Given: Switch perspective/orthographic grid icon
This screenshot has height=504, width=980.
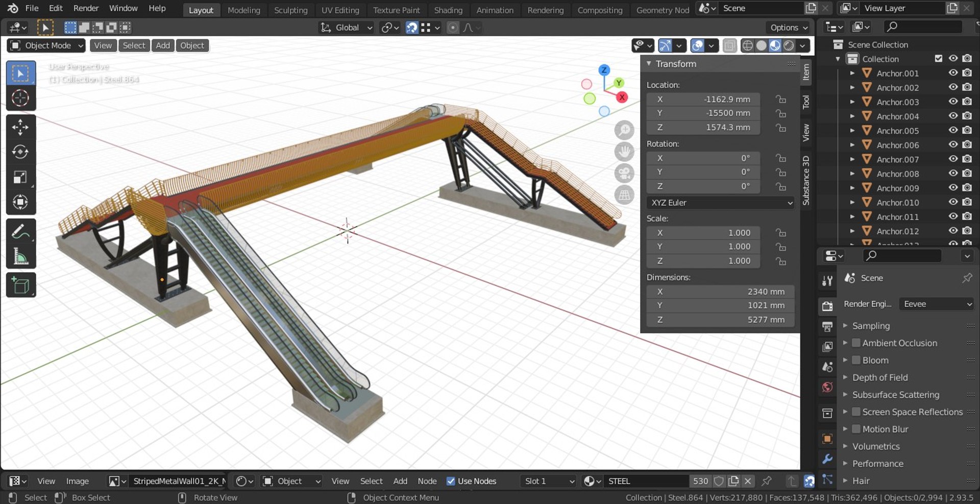Looking at the screenshot, I should tap(624, 195).
